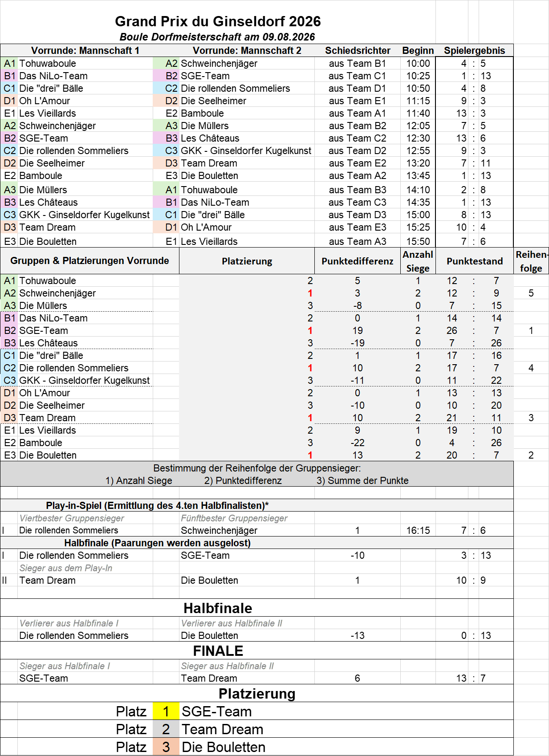Viewport: 549px width, 756px height.
Task: Click the Grand Prix du Ginseldorf 2026 title
Action: [x=218, y=21]
